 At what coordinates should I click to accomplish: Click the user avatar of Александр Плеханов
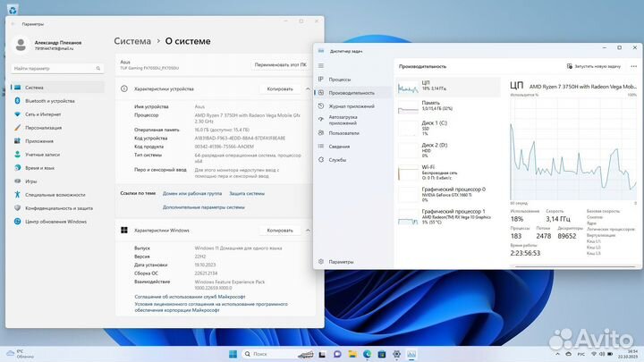click(21, 45)
